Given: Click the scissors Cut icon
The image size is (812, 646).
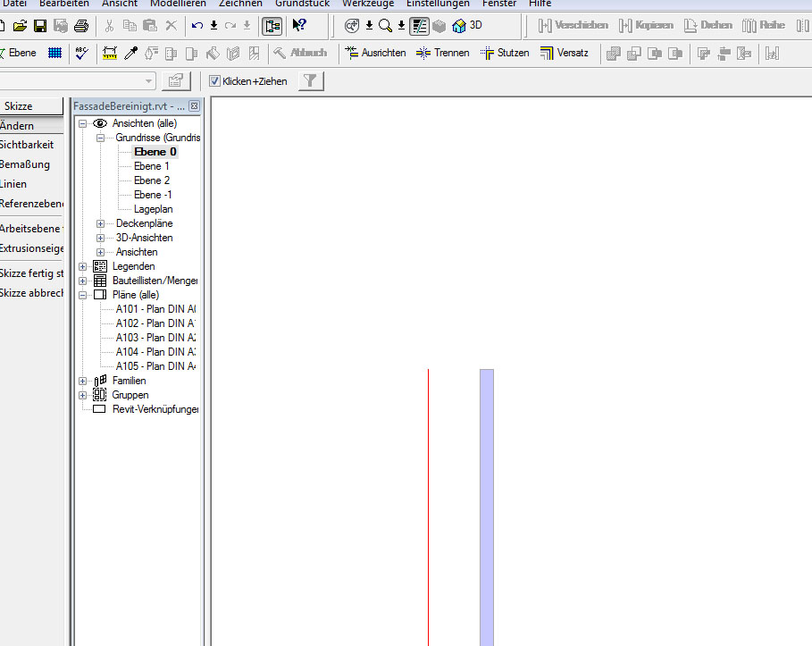Looking at the screenshot, I should pyautogui.click(x=109, y=25).
